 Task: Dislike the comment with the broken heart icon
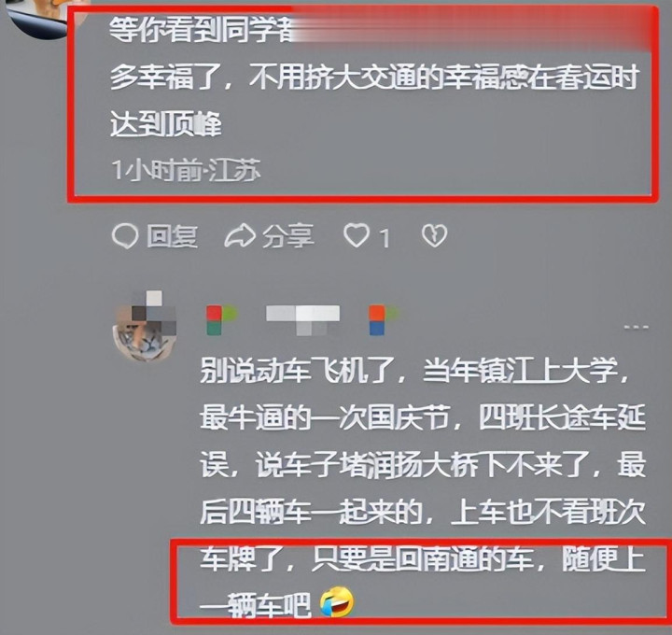(x=434, y=236)
